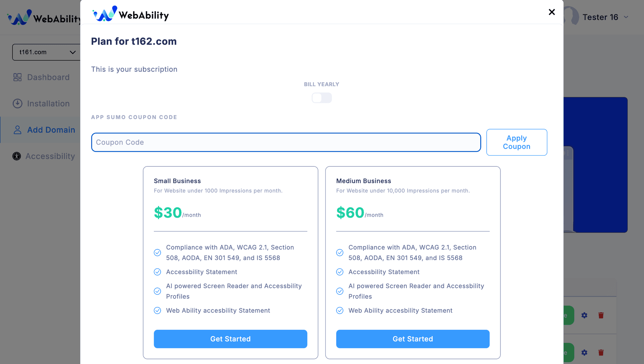This screenshot has width=644, height=364.
Task: Open the t162.com plan selector dropdown
Action: 46,52
